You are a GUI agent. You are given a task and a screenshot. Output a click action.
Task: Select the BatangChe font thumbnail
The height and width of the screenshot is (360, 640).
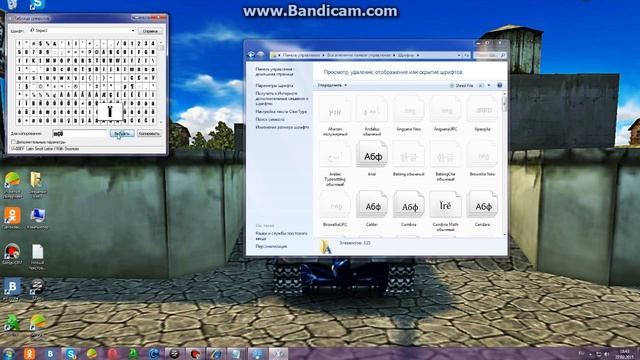coord(445,154)
